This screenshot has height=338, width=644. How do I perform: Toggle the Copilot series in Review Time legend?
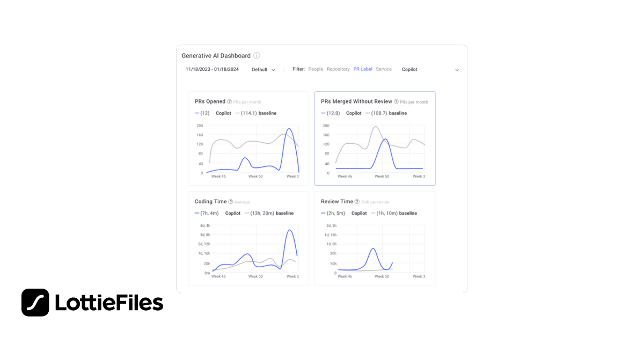coord(358,214)
